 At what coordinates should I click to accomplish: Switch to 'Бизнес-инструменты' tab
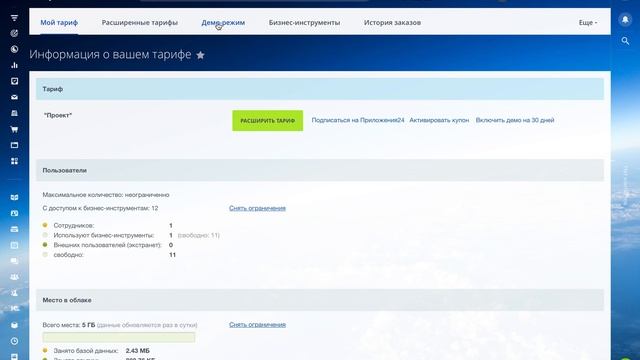click(x=304, y=23)
